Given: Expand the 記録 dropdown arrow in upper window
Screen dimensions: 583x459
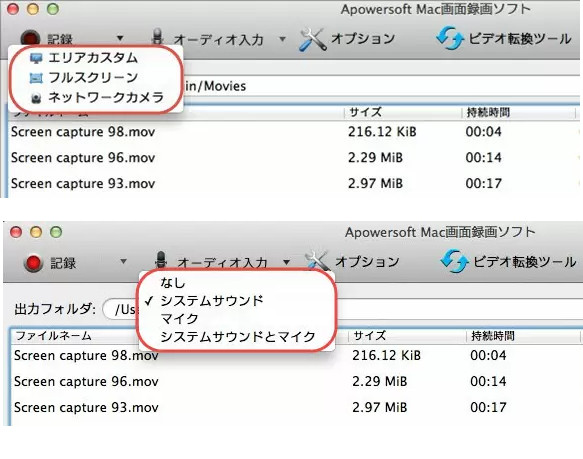Looking at the screenshot, I should tap(120, 38).
